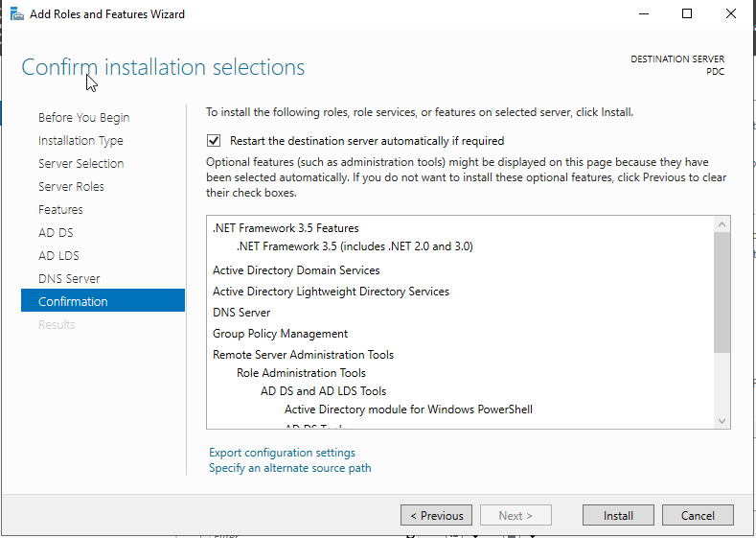
Task: Click Export configuration settings link
Action: pyautogui.click(x=282, y=453)
